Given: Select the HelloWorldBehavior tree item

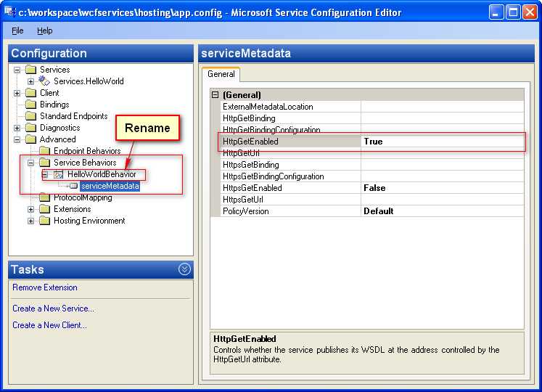Looking at the screenshot, I should 102,174.
